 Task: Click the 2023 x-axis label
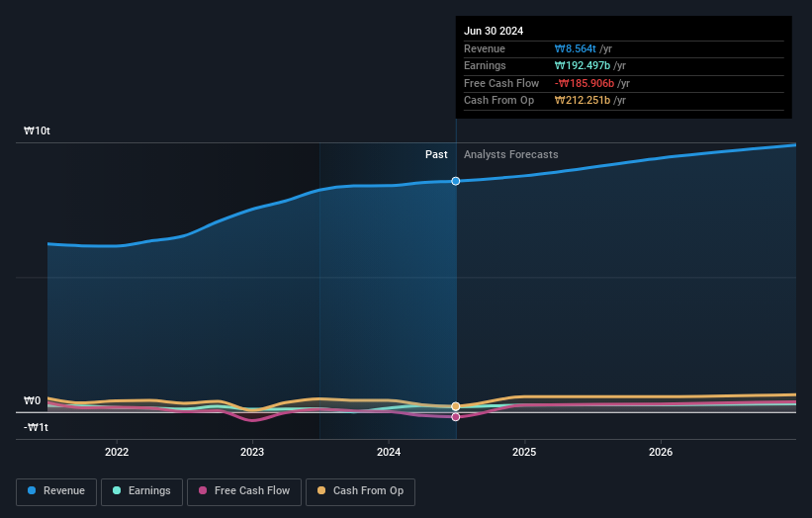252,452
